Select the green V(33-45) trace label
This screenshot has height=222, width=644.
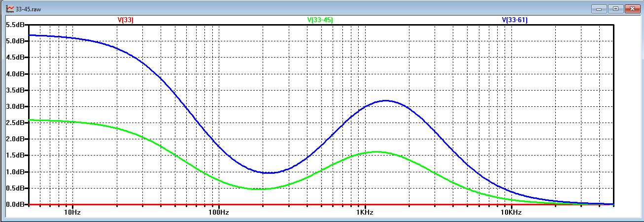pos(320,20)
